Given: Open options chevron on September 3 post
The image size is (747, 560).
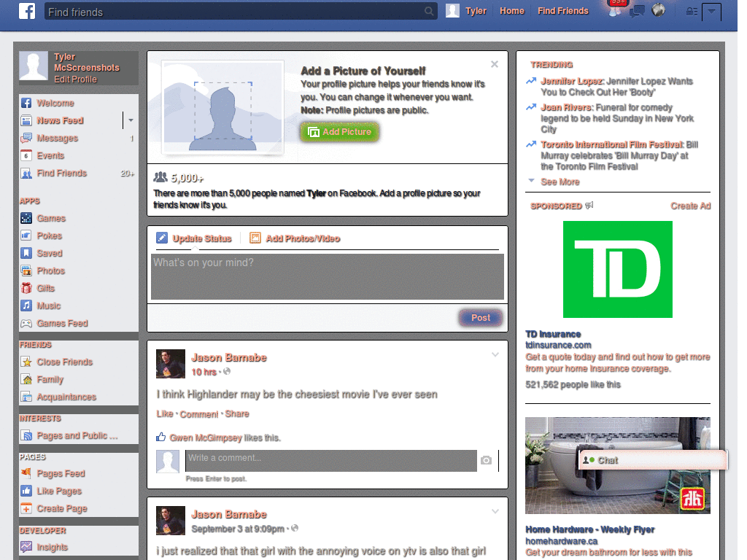Looking at the screenshot, I should pos(495,511).
